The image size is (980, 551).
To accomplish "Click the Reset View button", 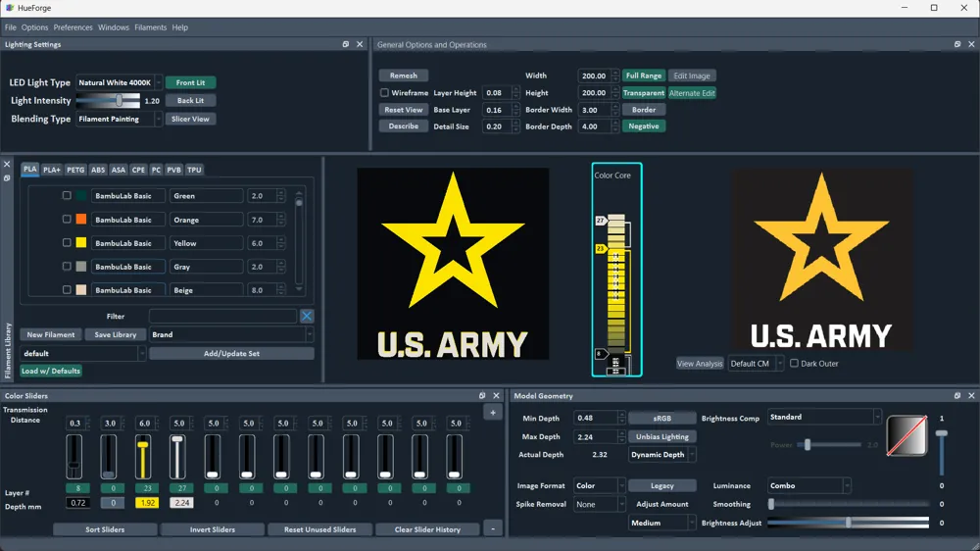I will tap(403, 110).
